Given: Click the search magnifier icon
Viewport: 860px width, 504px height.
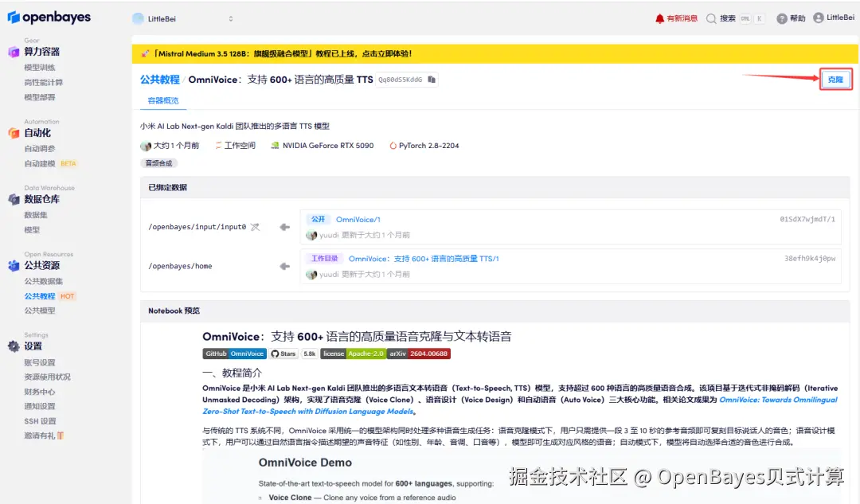Looking at the screenshot, I should point(711,18).
